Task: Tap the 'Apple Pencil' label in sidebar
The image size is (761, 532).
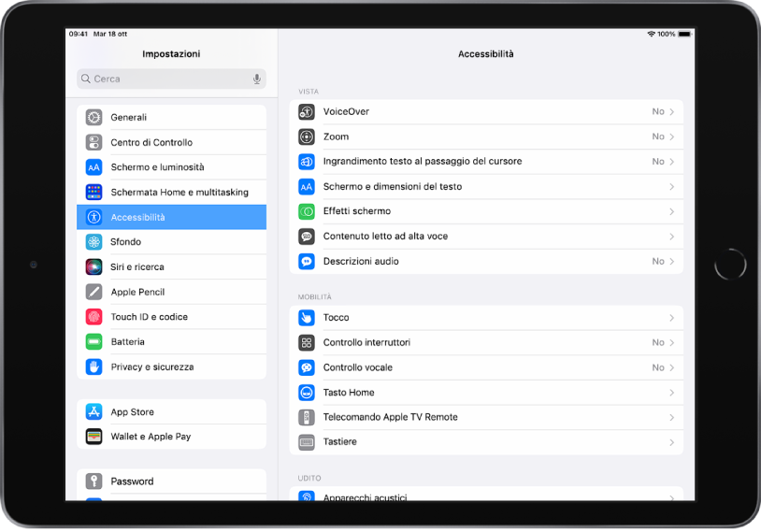Action: (137, 292)
